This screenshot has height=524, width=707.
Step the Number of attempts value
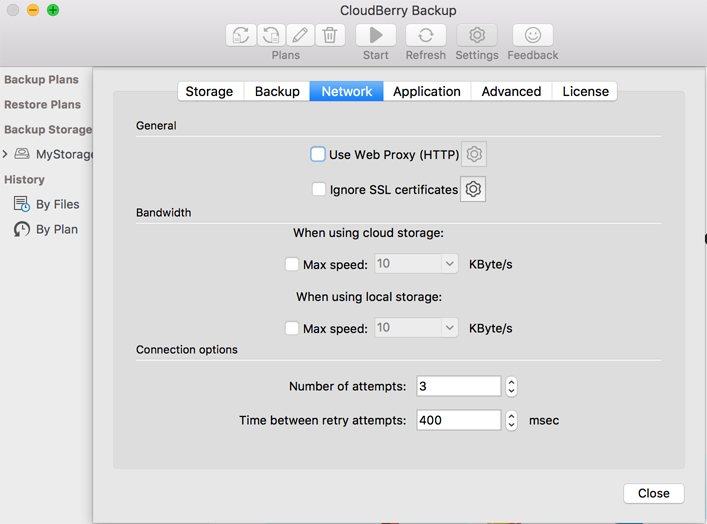tap(511, 386)
